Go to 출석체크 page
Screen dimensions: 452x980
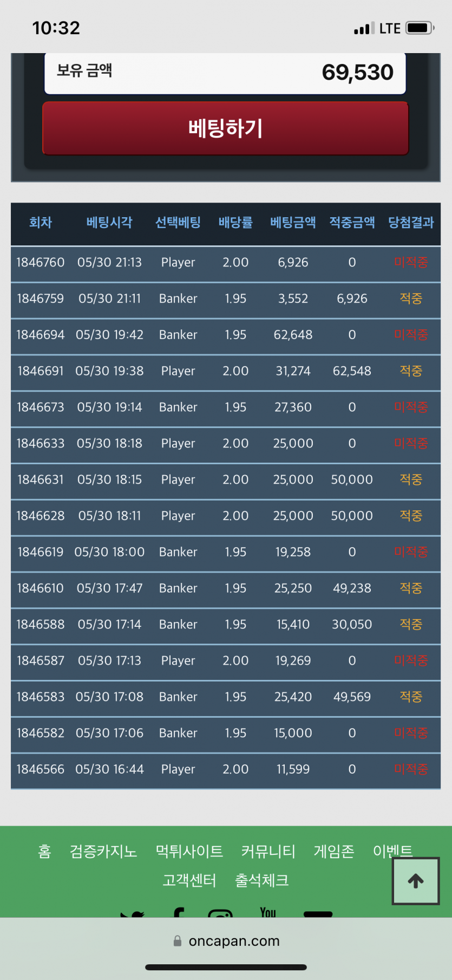click(x=261, y=880)
